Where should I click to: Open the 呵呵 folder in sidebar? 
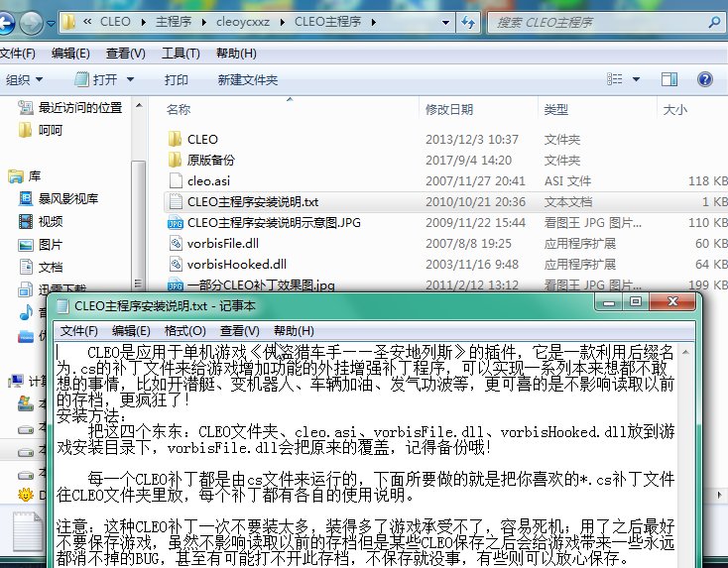click(x=51, y=131)
